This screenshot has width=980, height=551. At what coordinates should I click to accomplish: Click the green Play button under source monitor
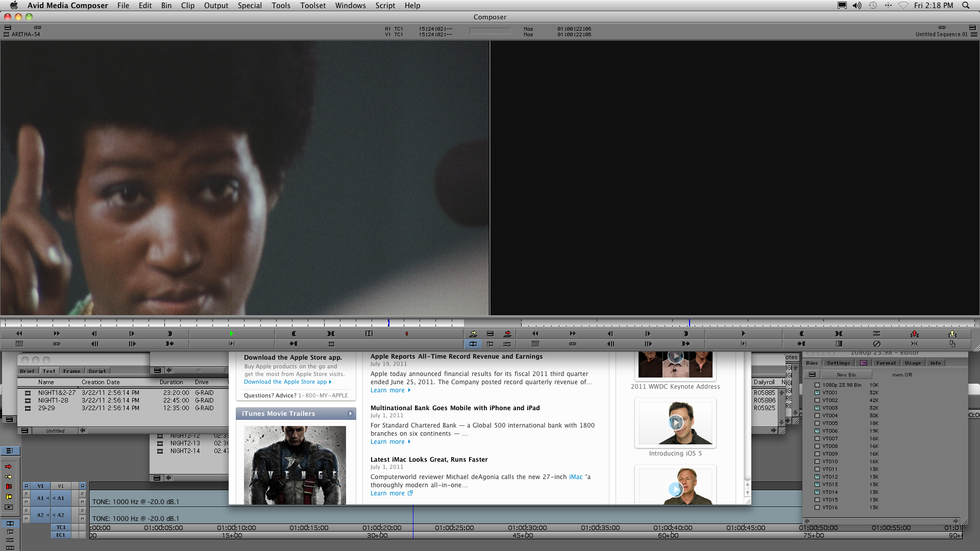(231, 334)
